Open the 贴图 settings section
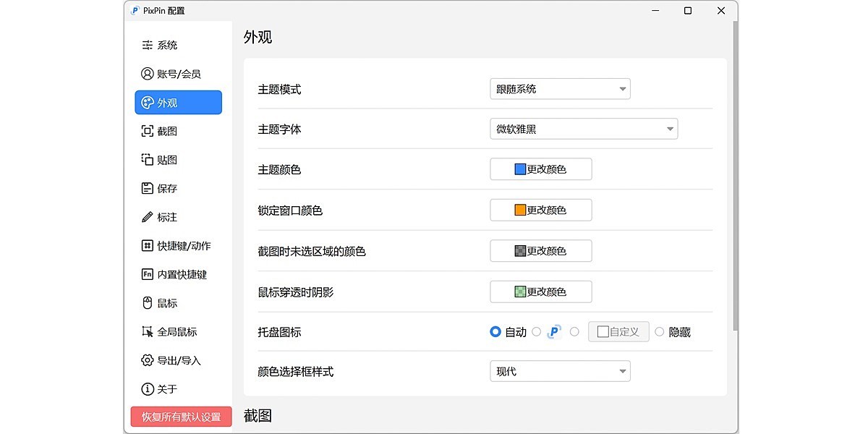This screenshot has width=868, height=434. (x=164, y=160)
